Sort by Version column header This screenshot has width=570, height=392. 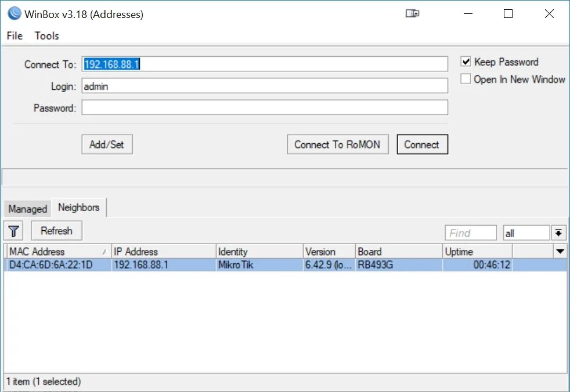[x=329, y=252]
